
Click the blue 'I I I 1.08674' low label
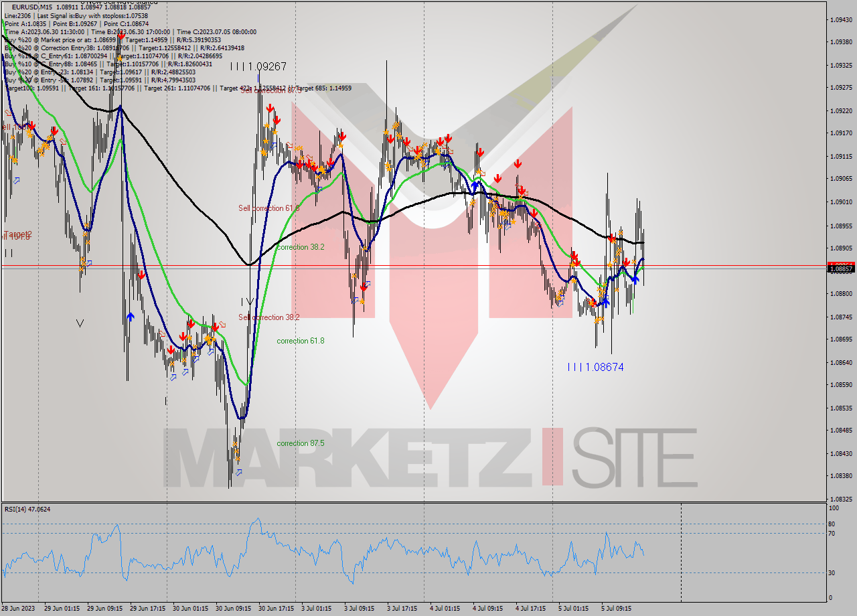click(596, 367)
